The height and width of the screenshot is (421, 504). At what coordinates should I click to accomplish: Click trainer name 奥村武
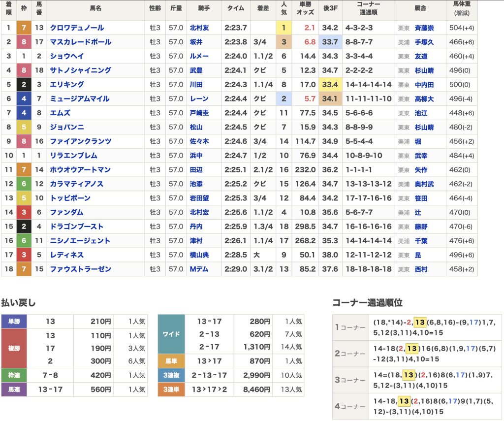tap(424, 184)
